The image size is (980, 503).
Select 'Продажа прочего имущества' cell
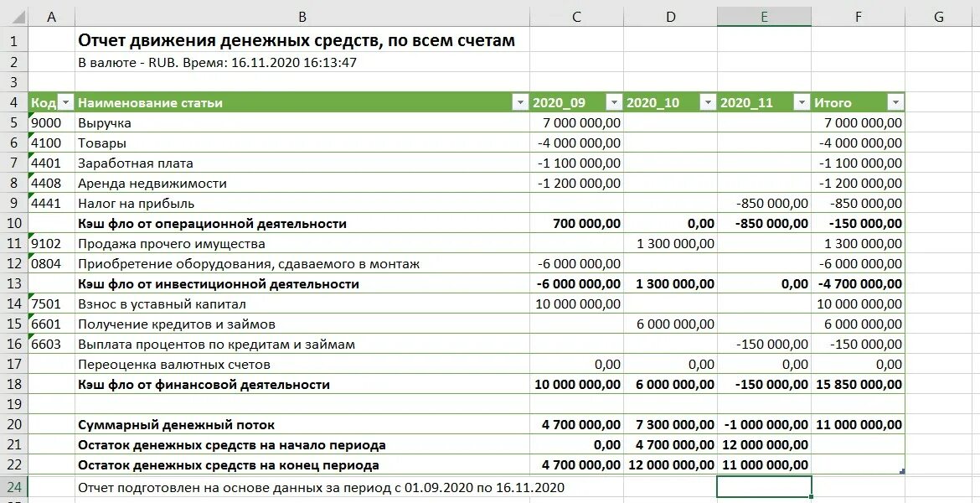click(302, 243)
